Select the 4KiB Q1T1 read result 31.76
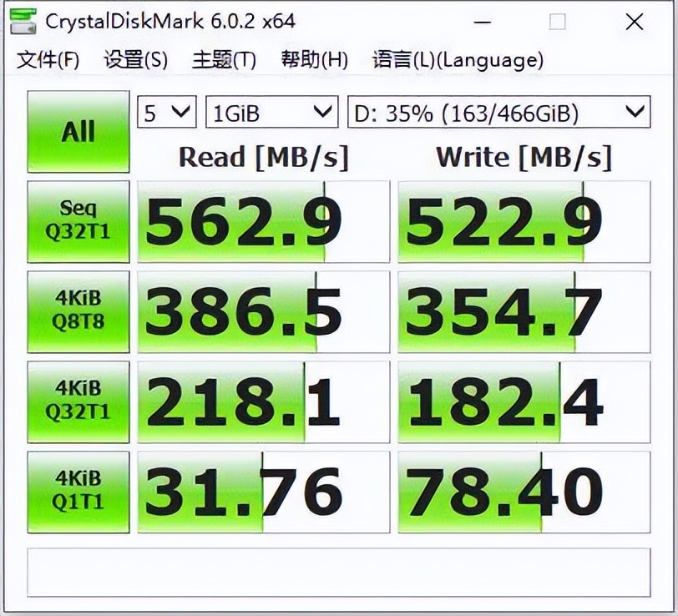Image resolution: width=678 pixels, height=616 pixels. 263,492
